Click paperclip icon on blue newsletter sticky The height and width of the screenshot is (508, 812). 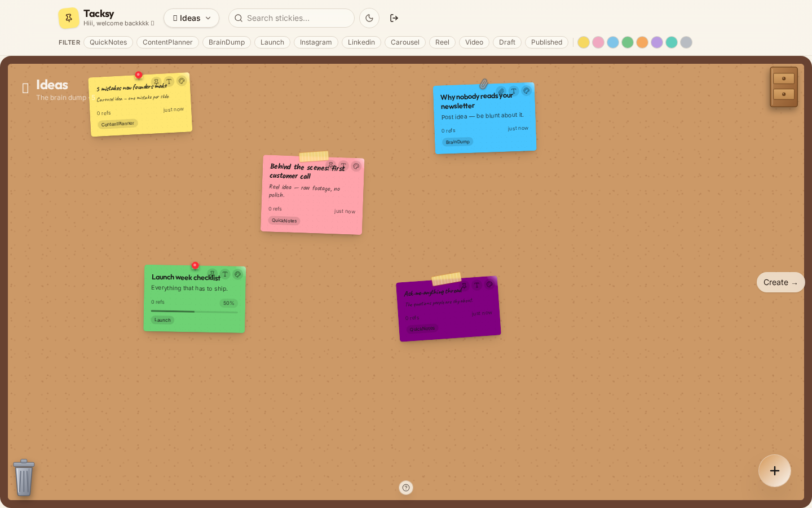(501, 91)
